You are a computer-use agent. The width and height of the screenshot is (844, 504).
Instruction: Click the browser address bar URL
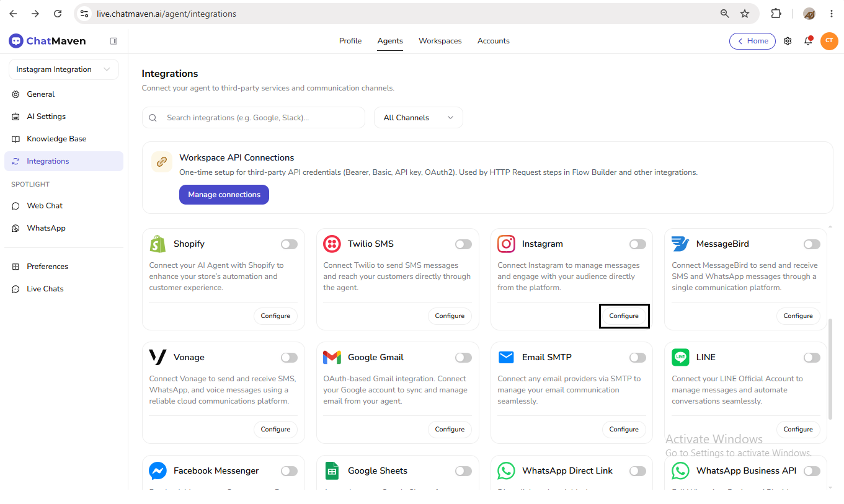click(166, 14)
